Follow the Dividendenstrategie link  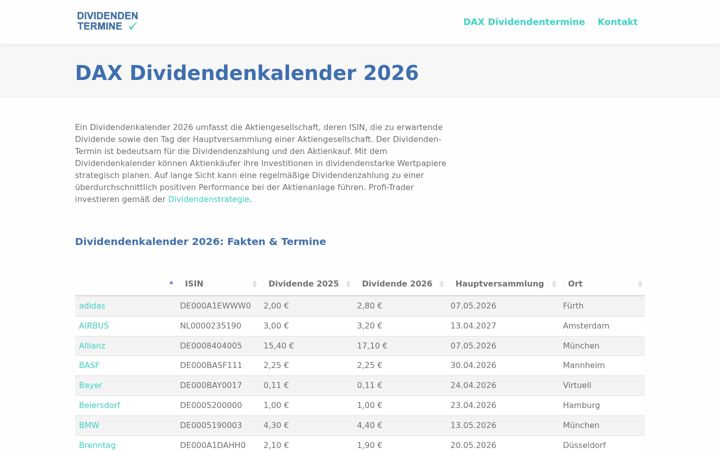point(208,199)
